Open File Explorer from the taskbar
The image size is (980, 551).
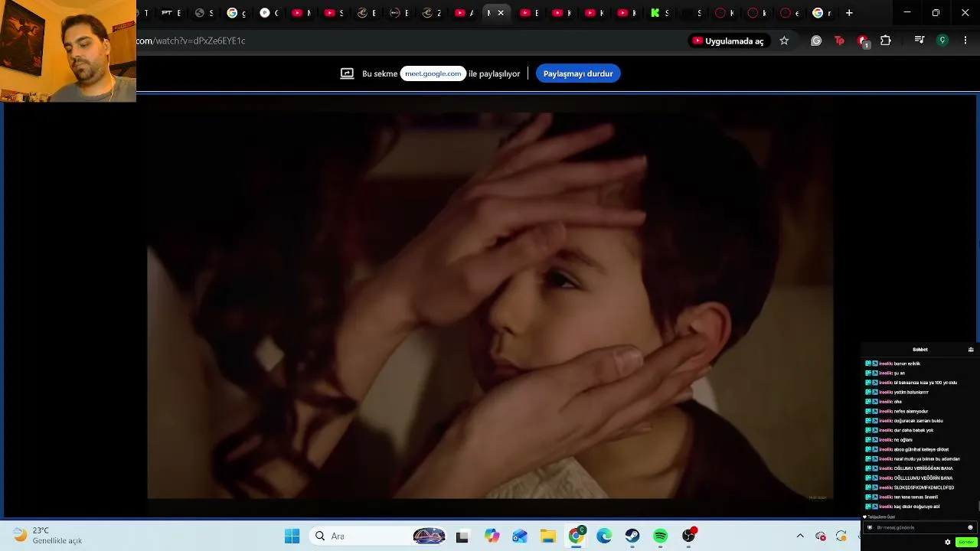548,536
